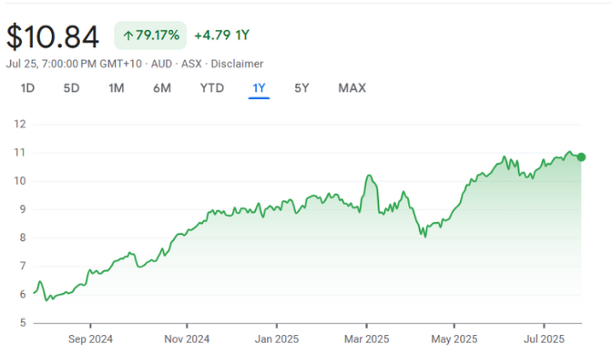612x364 pixels.
Task: Click the Jul 2025 axis label
Action: click(544, 339)
